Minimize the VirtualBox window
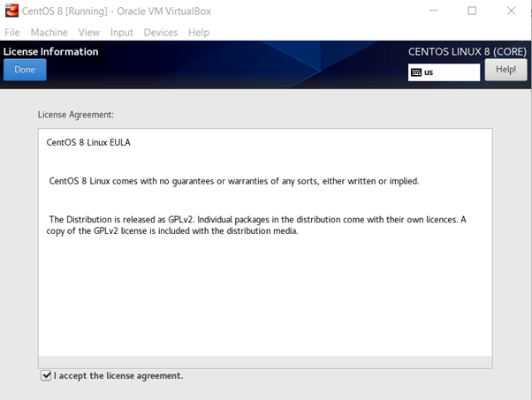Screen dimensions: 532x400 tap(432, 11)
